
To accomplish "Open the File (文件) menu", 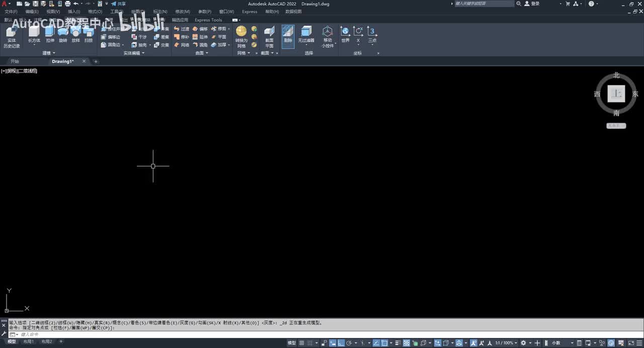I will (x=11, y=12).
